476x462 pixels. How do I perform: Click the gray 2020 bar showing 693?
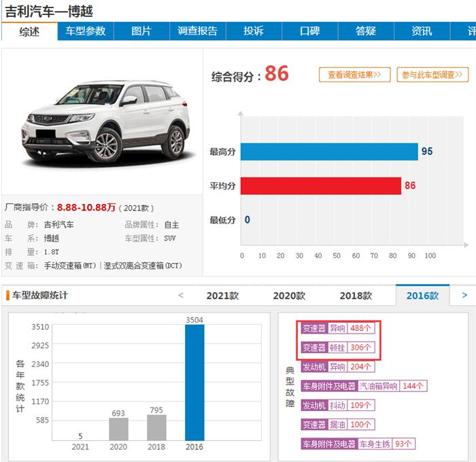click(119, 429)
